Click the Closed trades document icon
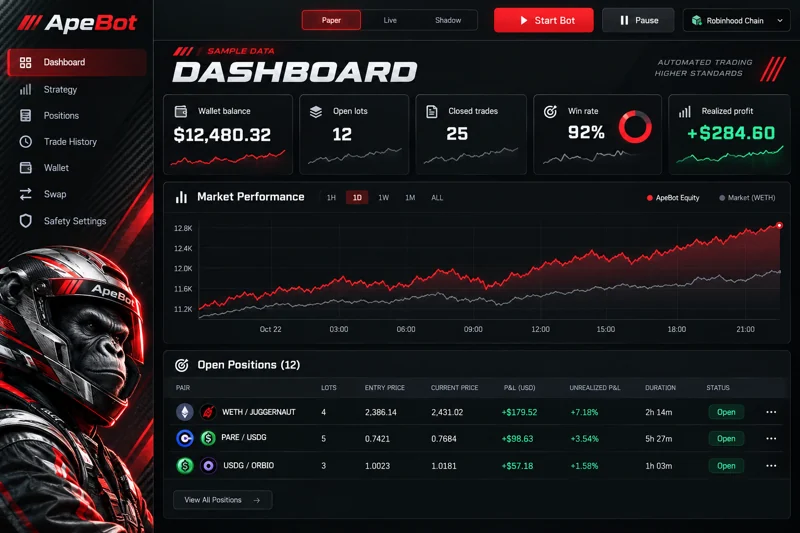Screen dimensions: 800x533 432,111
